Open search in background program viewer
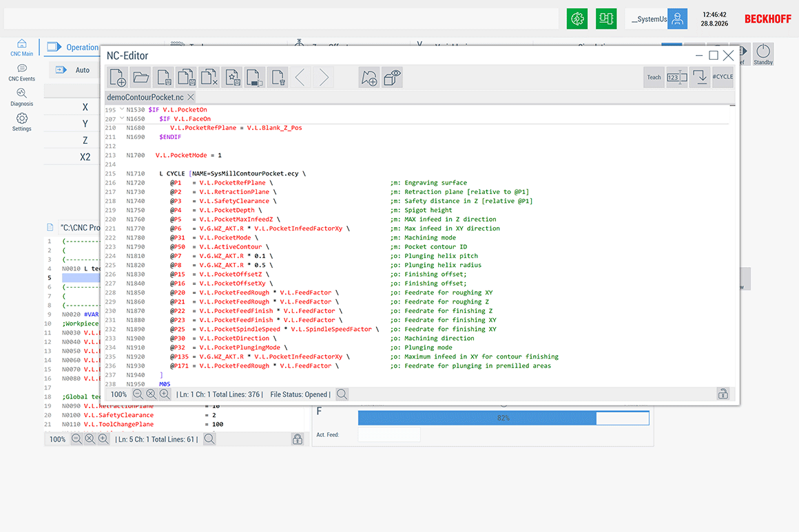Screen dimensions: 799x532 pyautogui.click(x=209, y=439)
